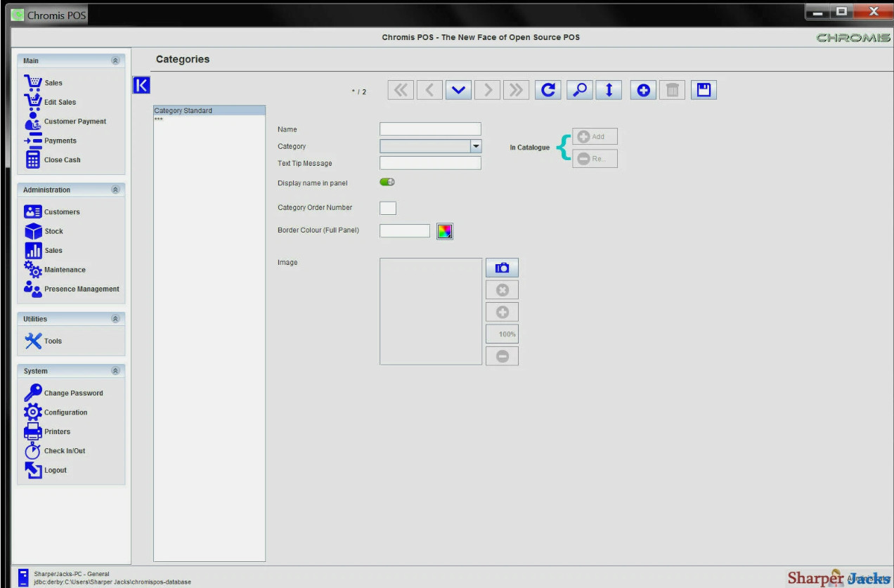The height and width of the screenshot is (588, 894).
Task: Click the catalogue Re... remove button
Action: 595,159
